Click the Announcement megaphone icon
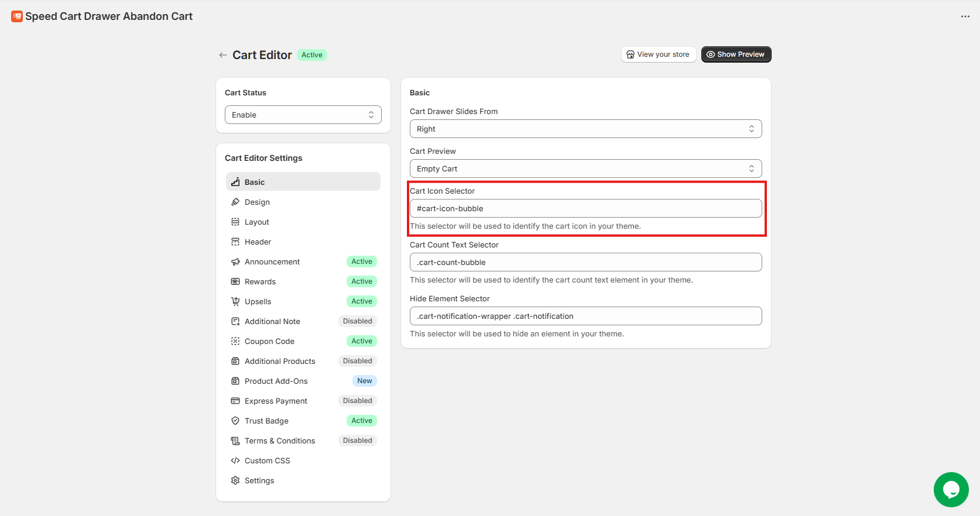The image size is (980, 516). pos(235,262)
